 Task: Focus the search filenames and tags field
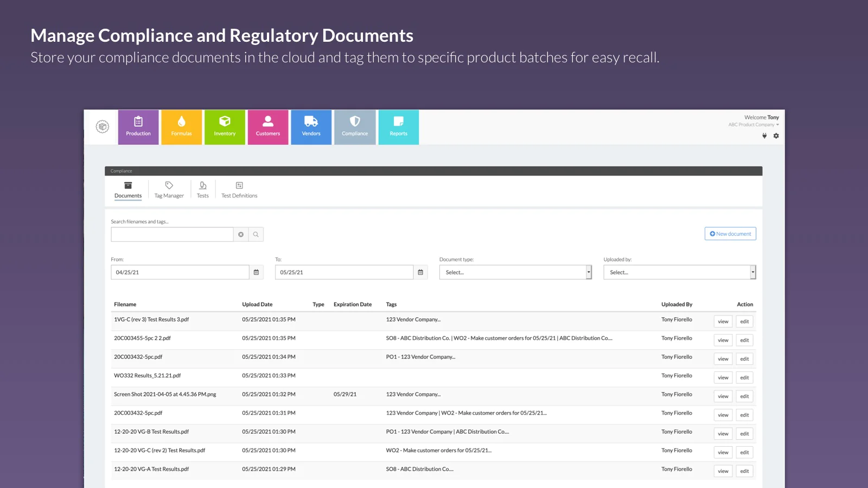pos(172,234)
